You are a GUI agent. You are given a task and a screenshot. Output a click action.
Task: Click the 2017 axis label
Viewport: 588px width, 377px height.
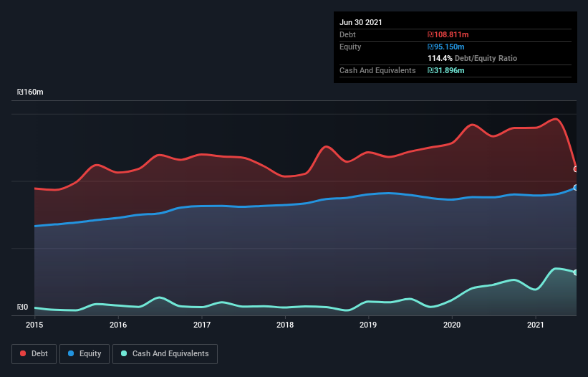click(202, 325)
